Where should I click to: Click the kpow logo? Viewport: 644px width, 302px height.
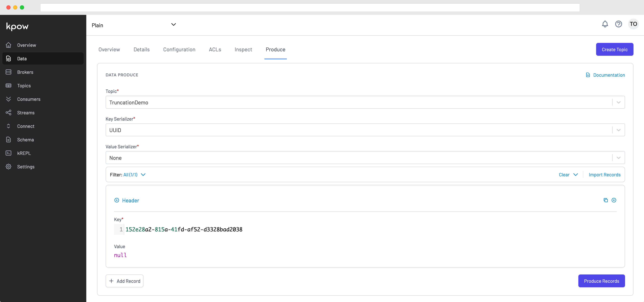tap(17, 26)
